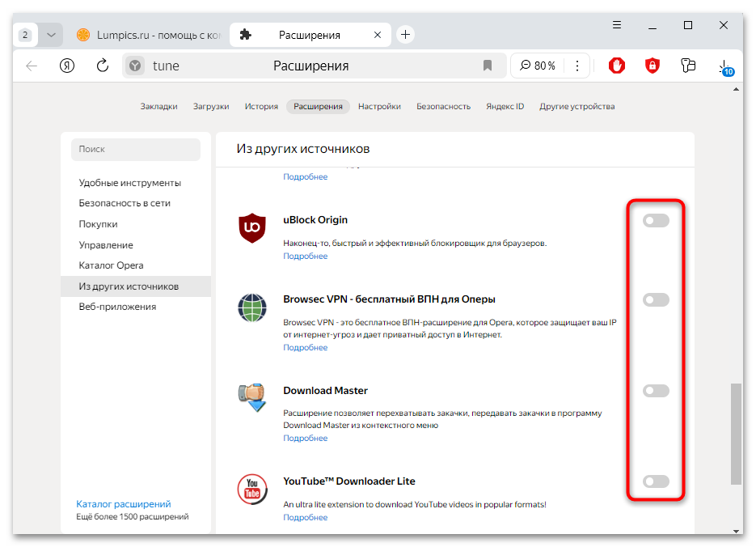Screen dimensions: 756x547
Task: Open Другие устройства section
Action: (577, 107)
